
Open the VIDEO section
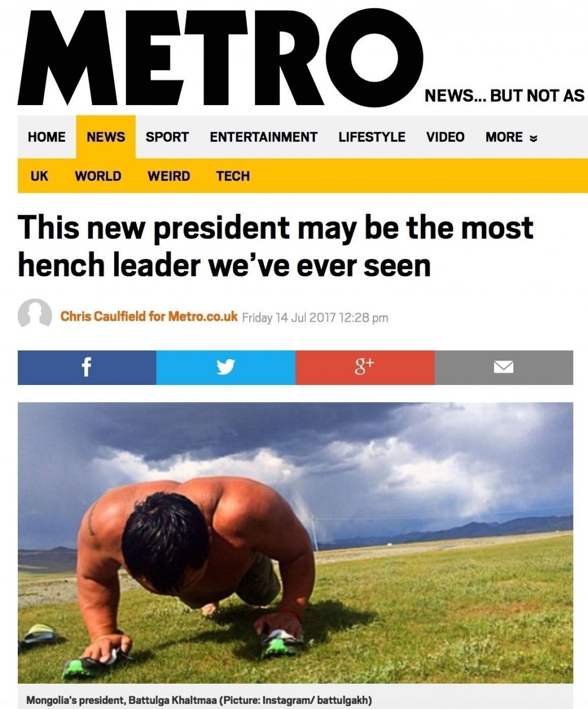[x=445, y=137]
